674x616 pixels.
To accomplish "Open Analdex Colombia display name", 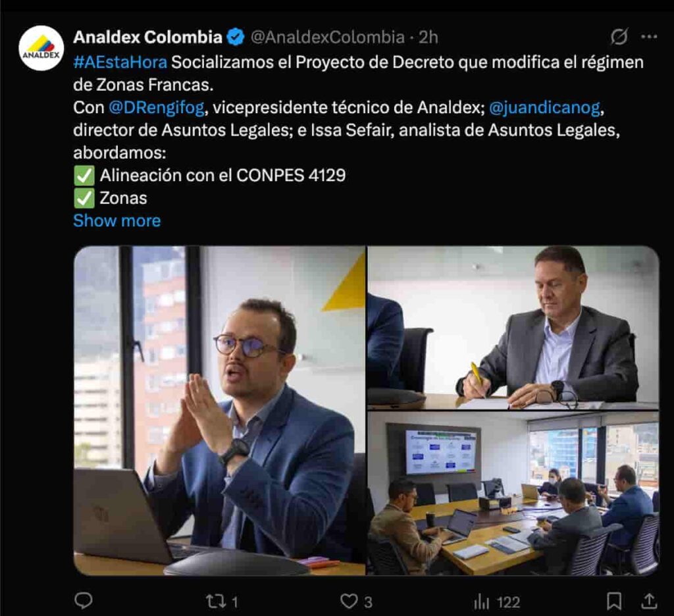I will [x=147, y=38].
